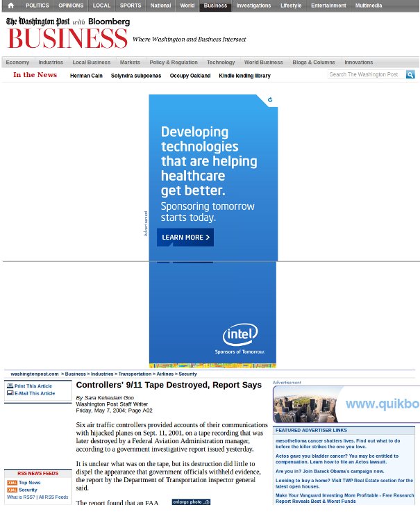Open the Sports section

pos(131,6)
